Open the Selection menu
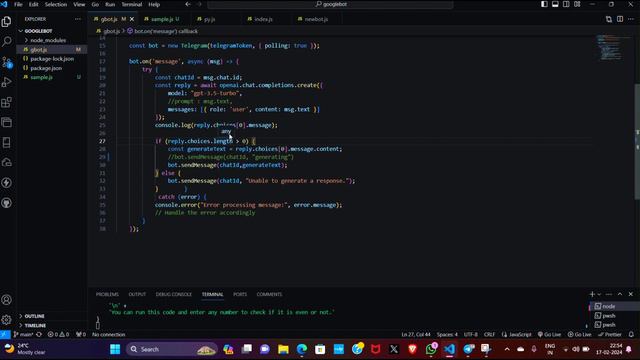Screen dimensions: 640x360 pyautogui.click(x=56, y=4)
